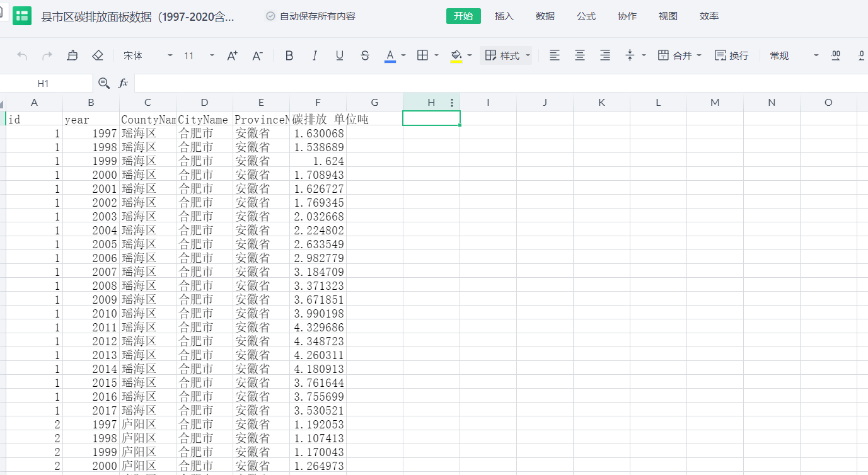Screen dimensions: 868x475
Task: Apply the yellow fill color
Action: click(456, 55)
